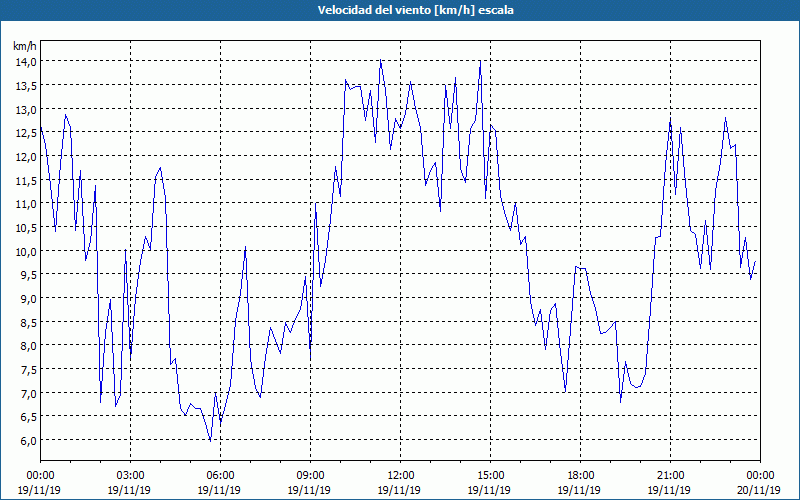Click the '19/11/19' date under 12:00

399,490
